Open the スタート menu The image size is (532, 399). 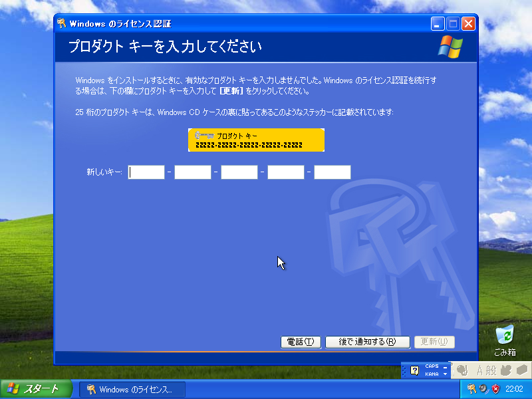tap(27, 389)
